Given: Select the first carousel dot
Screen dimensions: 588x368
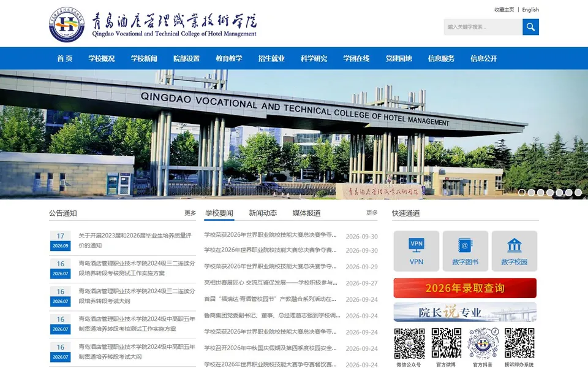Looking at the screenshot, I should click(x=522, y=193).
